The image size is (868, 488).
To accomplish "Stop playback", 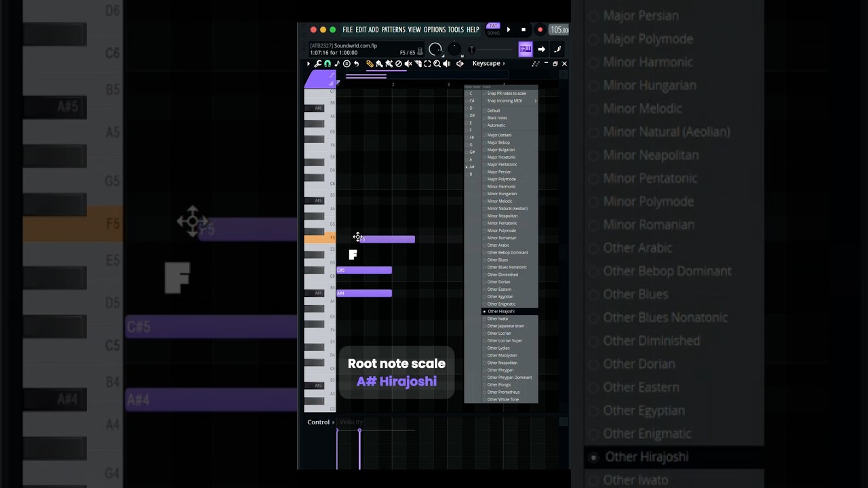I will point(524,30).
